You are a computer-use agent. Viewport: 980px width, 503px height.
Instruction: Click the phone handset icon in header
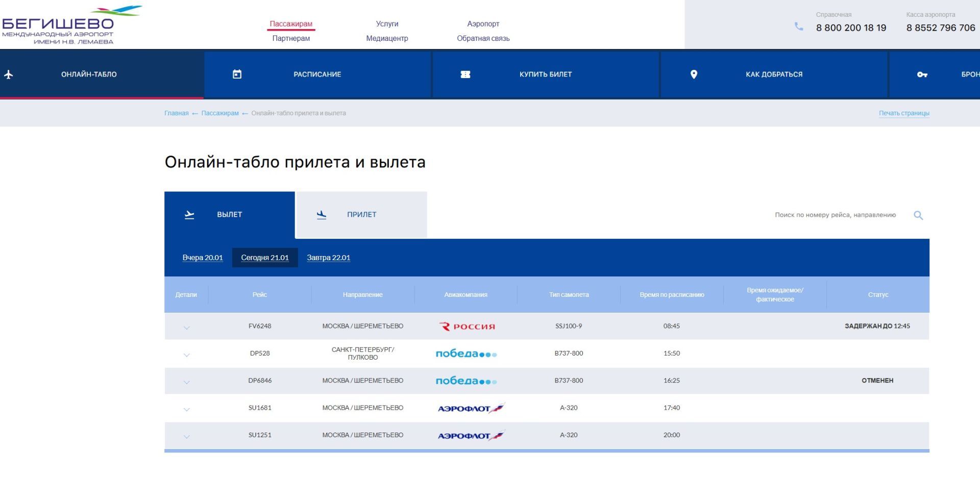[x=799, y=27]
